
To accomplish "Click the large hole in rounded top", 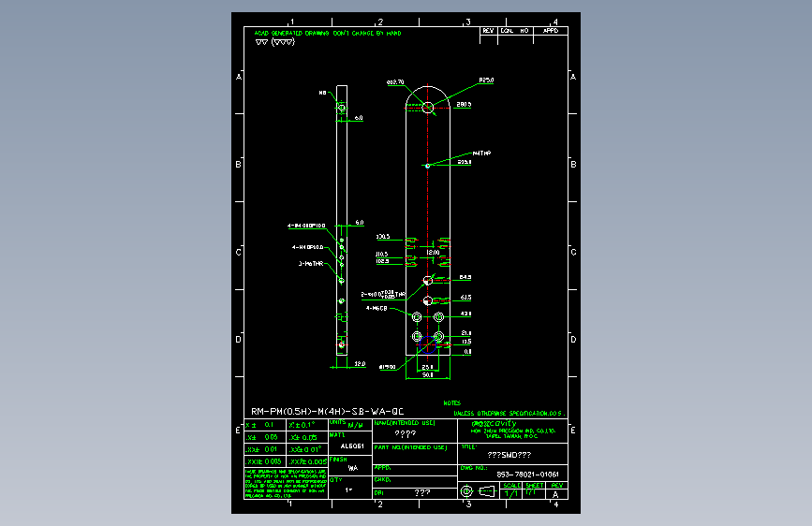I will (x=428, y=108).
